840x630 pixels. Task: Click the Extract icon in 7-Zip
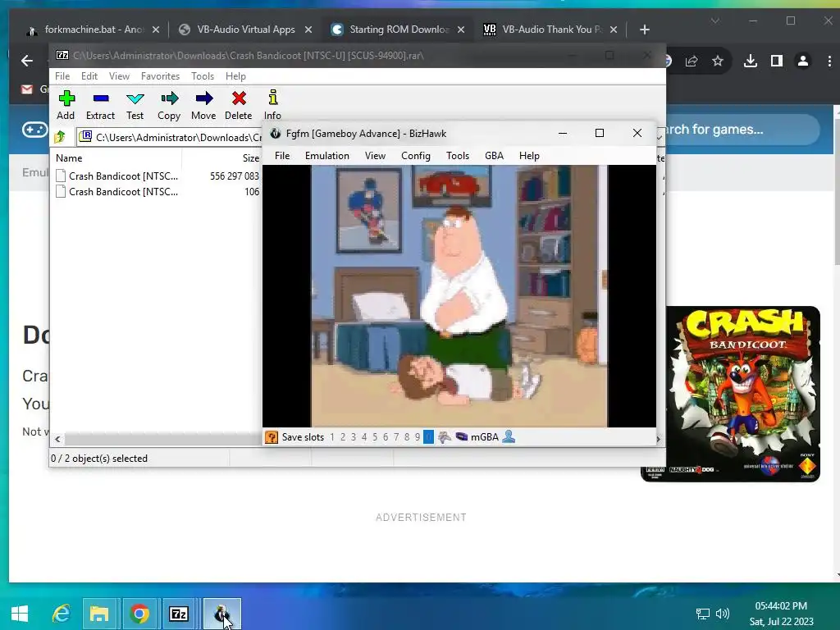coord(101,98)
